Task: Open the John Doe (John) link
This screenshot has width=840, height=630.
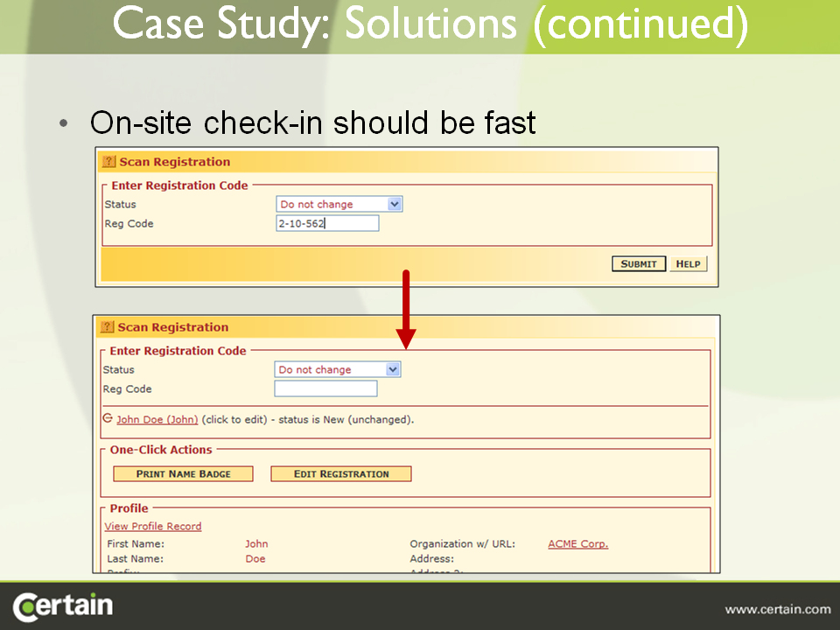Action: [x=157, y=419]
